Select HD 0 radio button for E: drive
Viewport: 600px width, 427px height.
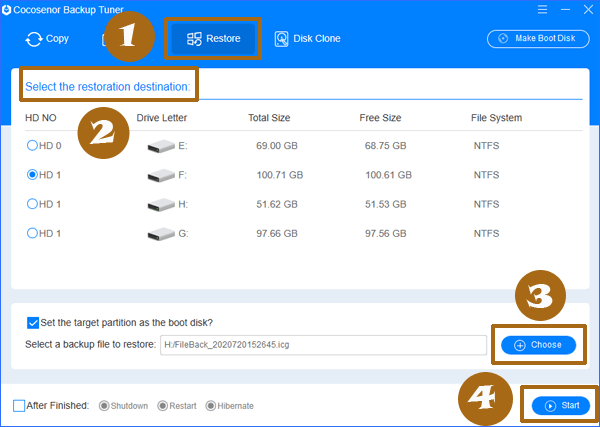pyautogui.click(x=32, y=145)
